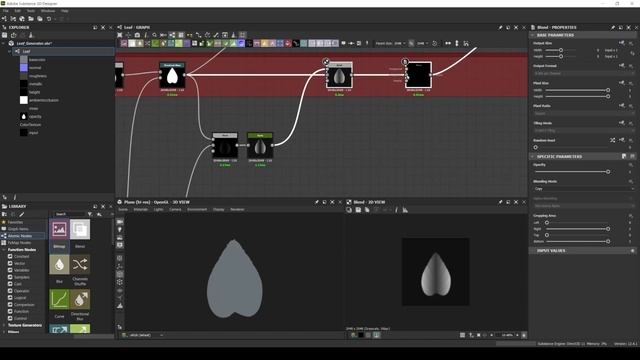
Task: Click the open folder icon in main toolbar
Action: click(31, 19)
